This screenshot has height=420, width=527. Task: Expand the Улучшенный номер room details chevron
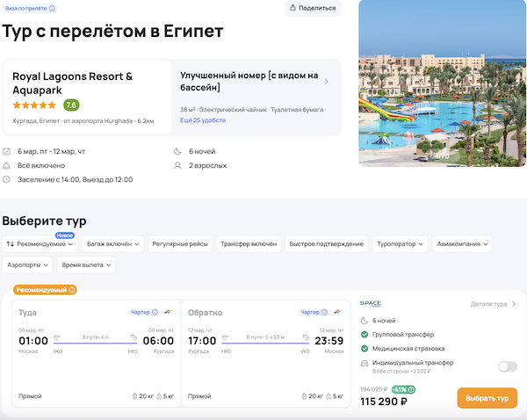(327, 82)
